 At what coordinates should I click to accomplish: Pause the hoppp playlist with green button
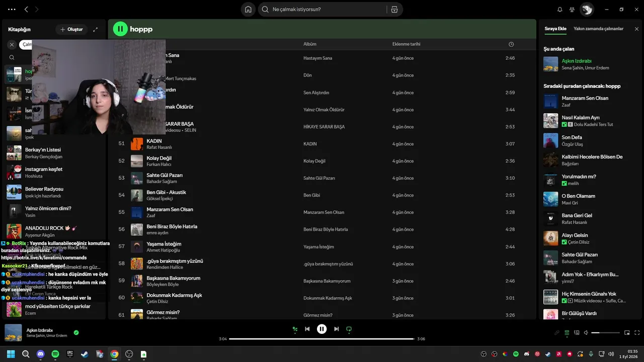(x=120, y=29)
